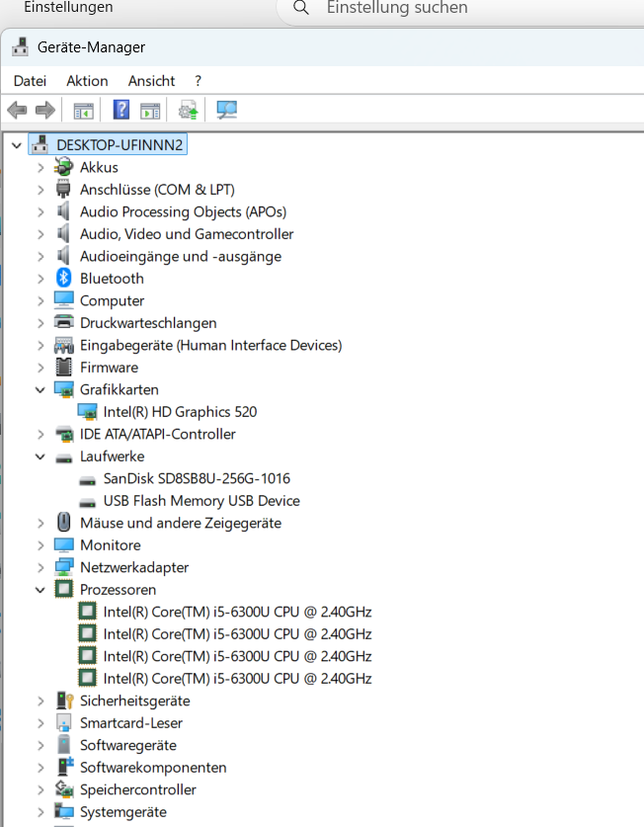
Task: Toggle the action pane toolbar icon
Action: point(150,111)
